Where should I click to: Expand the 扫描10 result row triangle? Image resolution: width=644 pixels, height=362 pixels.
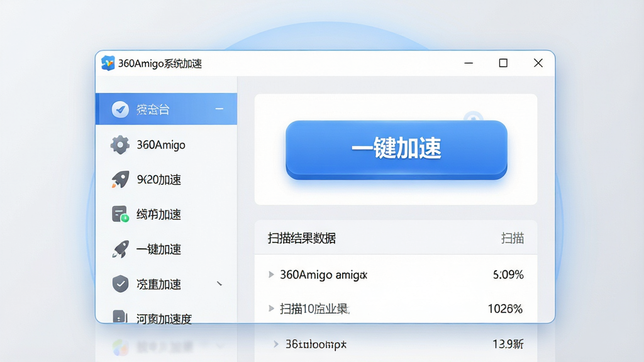[271, 308]
